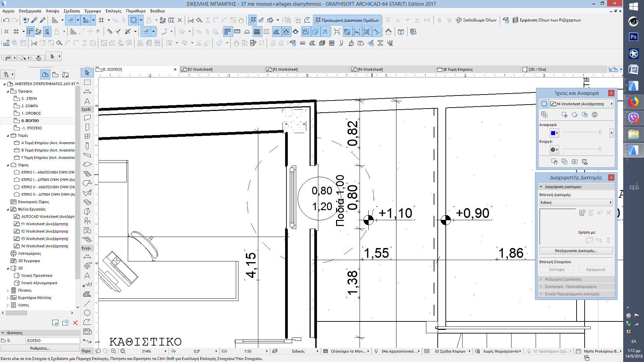Switch to the 'f3 Worksheet' tab
644x362 pixels.
tap(285, 69)
